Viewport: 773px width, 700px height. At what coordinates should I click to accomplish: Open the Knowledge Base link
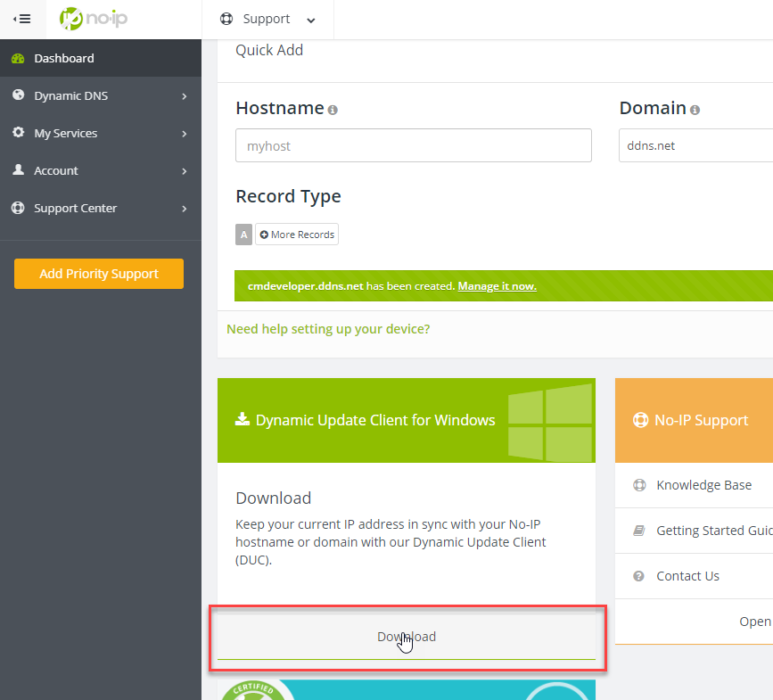704,485
